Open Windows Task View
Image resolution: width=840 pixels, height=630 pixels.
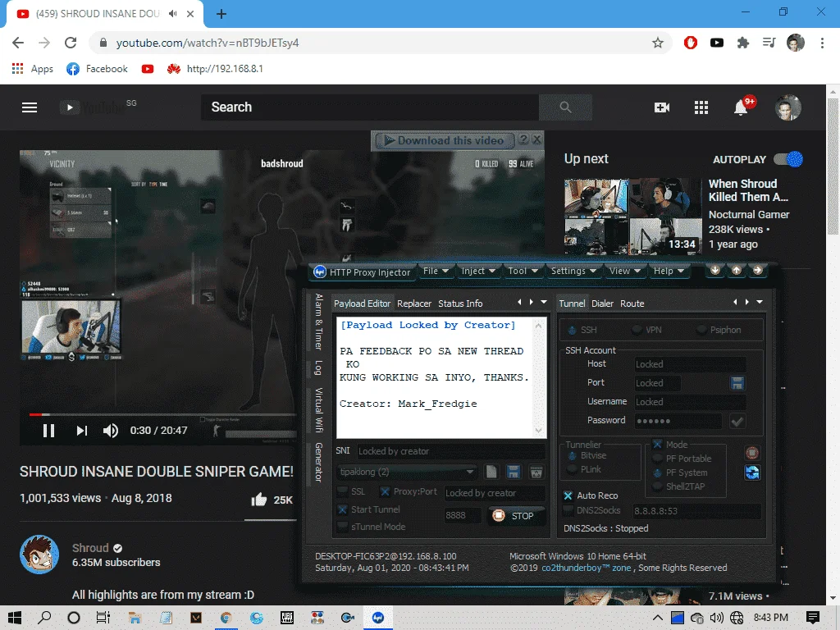(x=103, y=618)
